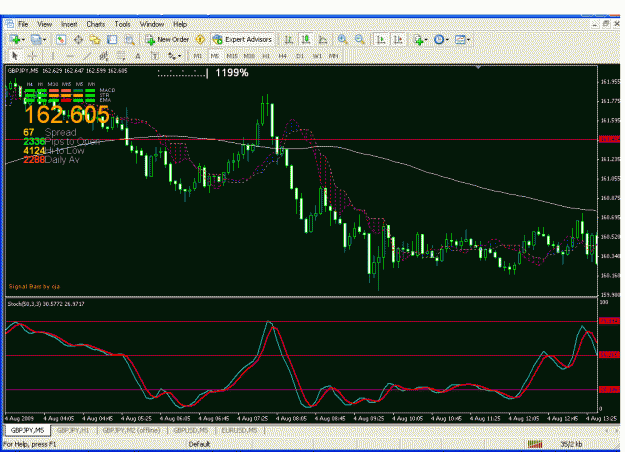Select the Trendline tool
The width and height of the screenshot is (625, 452).
87,56
